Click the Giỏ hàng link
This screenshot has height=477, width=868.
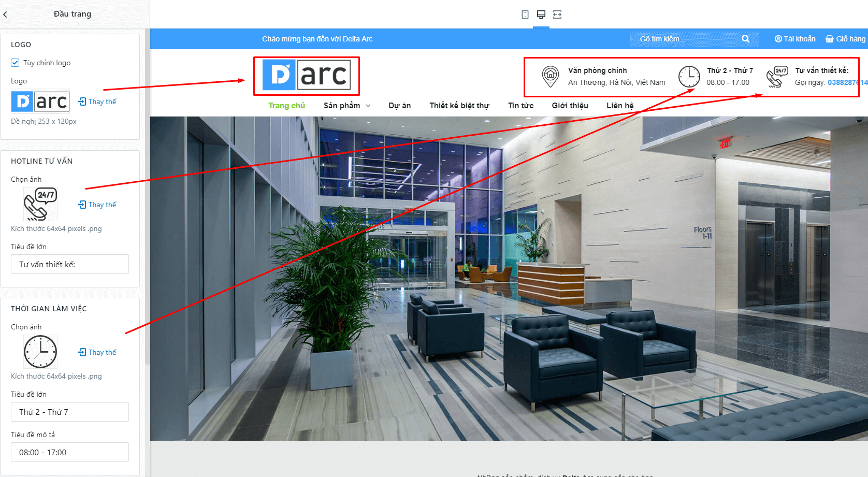pyautogui.click(x=845, y=39)
